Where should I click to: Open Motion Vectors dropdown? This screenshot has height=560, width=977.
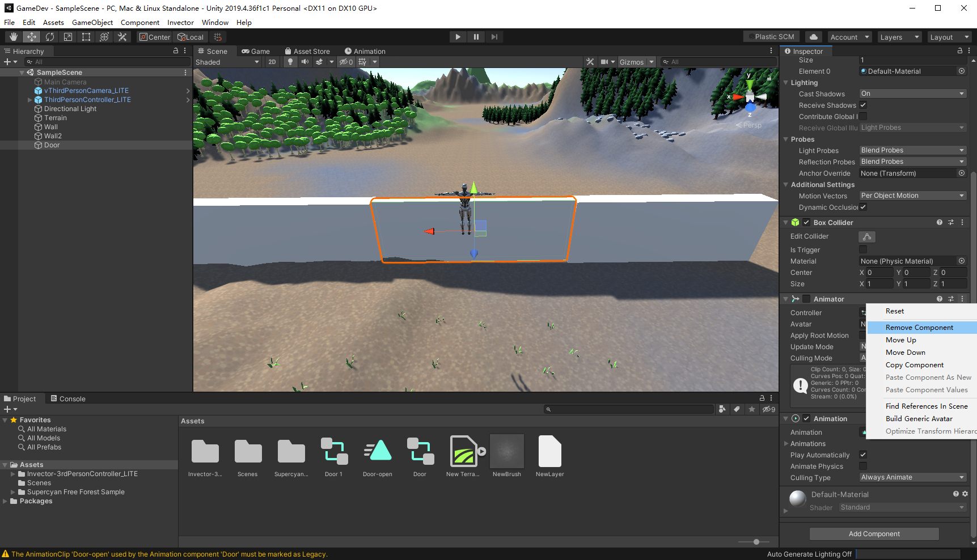[x=913, y=196]
